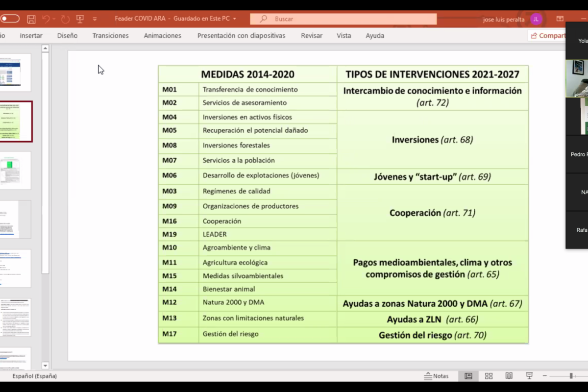Screen dimensions: 588x392
Task: Open the file name save location dropdown
Action: click(x=235, y=19)
